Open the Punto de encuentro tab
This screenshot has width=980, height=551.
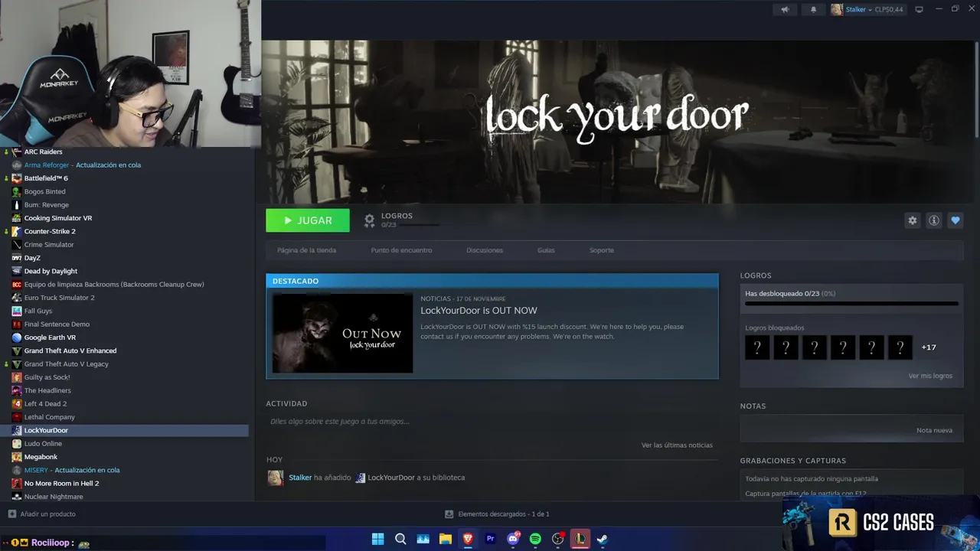pyautogui.click(x=401, y=250)
